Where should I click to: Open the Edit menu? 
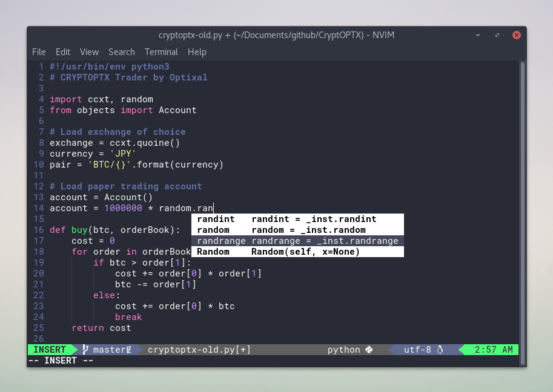[x=63, y=52]
